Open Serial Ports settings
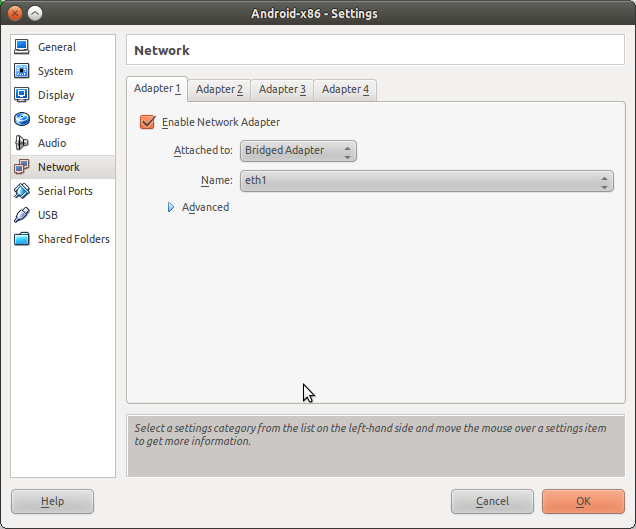This screenshot has width=636, height=529. coord(63,191)
